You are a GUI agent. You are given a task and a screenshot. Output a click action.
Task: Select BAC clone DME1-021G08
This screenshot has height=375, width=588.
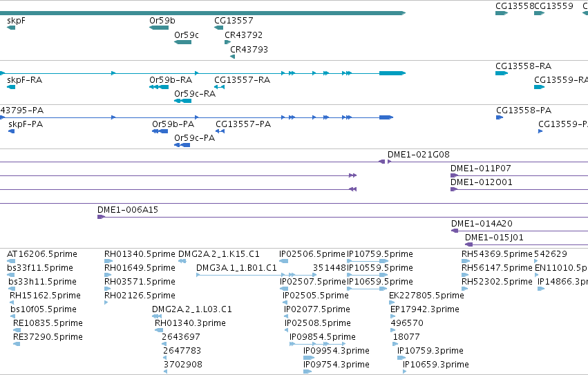pos(488,162)
